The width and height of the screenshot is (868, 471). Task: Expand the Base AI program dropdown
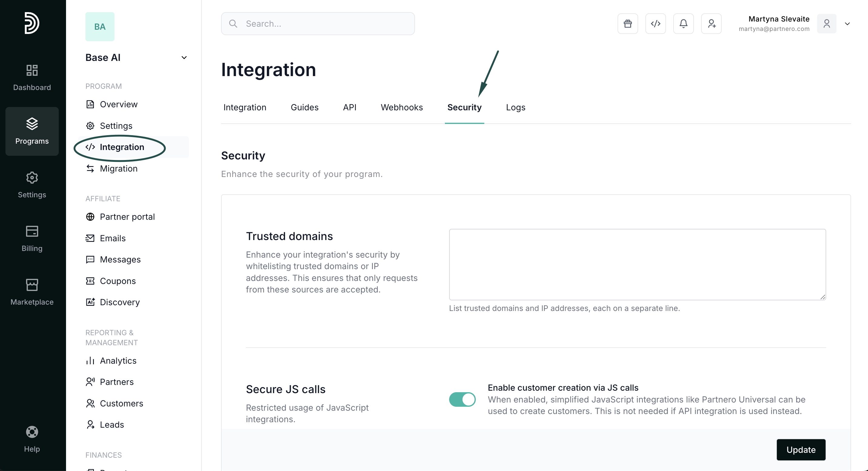(x=184, y=58)
